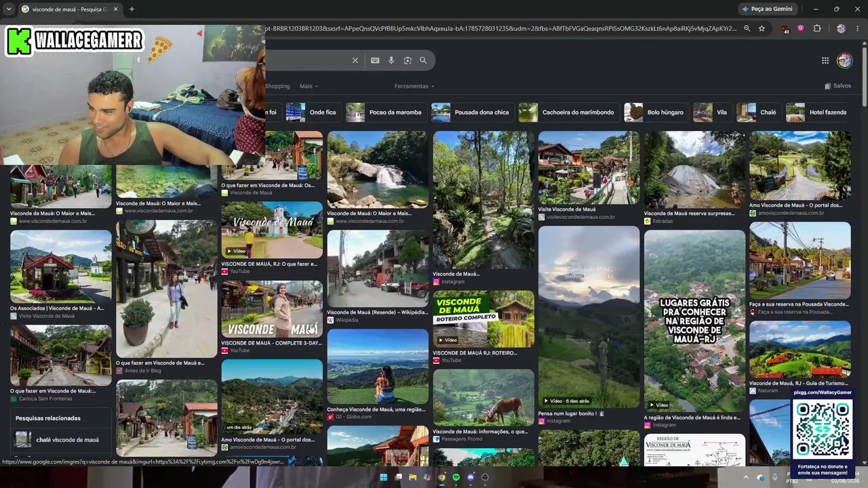Open the Chrome three-dot menu
The image size is (868, 488).
(x=858, y=28)
